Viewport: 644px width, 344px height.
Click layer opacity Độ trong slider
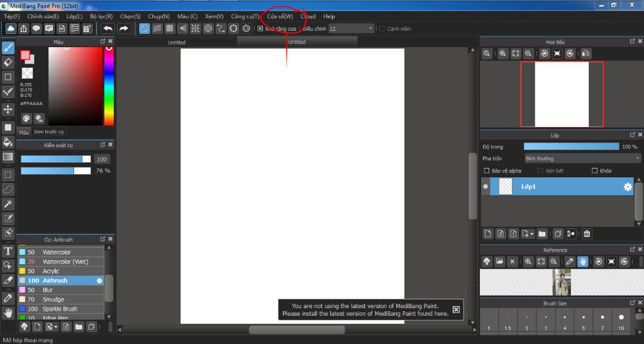571,147
